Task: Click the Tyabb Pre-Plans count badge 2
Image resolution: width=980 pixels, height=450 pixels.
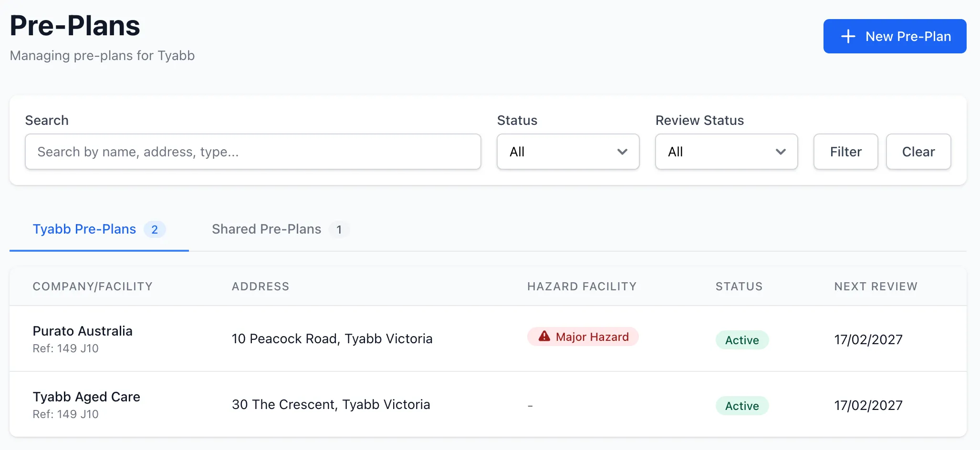Action: click(155, 229)
